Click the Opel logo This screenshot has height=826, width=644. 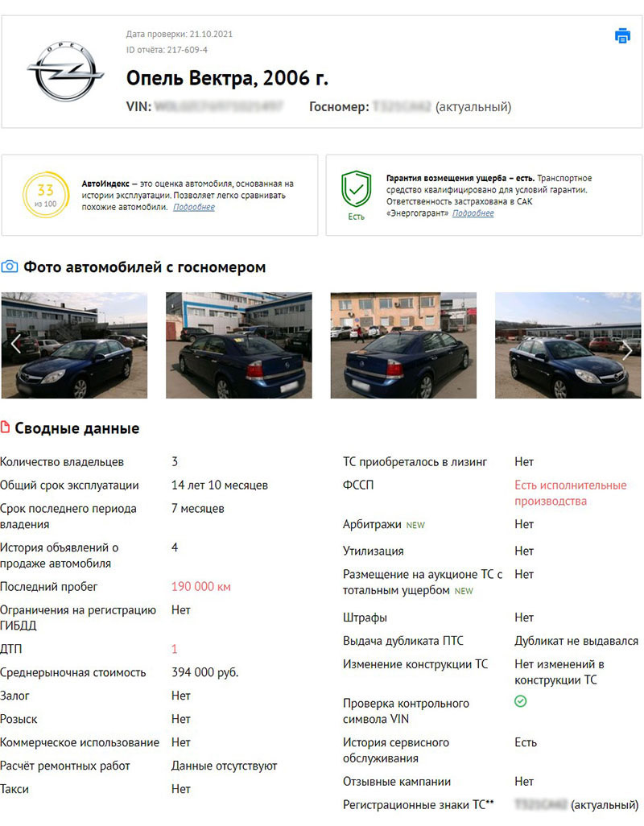coord(65,71)
